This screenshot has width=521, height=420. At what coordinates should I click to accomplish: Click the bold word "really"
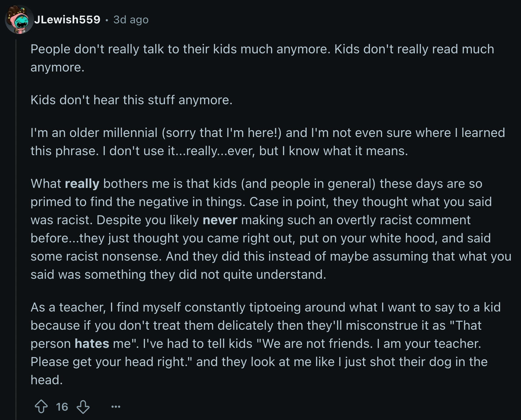(x=82, y=184)
